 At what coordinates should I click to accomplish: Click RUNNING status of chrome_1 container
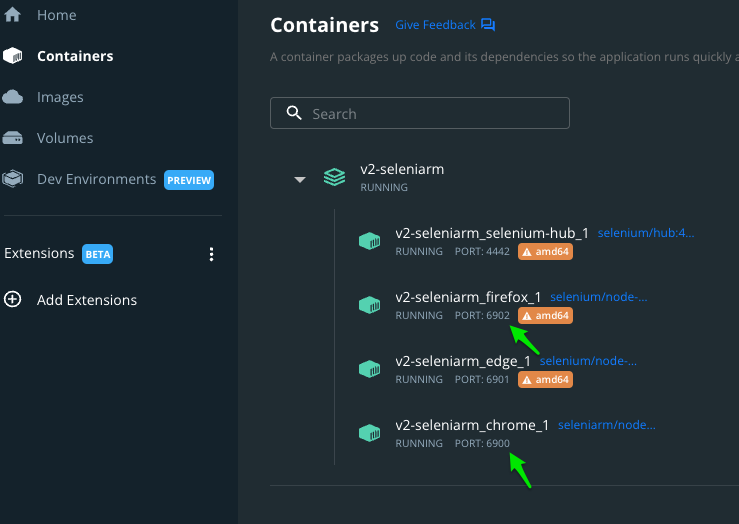click(419, 444)
